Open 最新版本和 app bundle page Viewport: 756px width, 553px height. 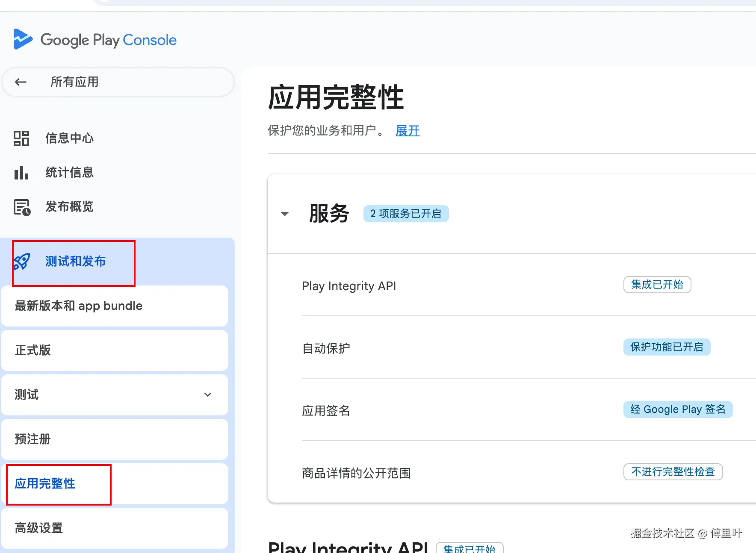(115, 306)
